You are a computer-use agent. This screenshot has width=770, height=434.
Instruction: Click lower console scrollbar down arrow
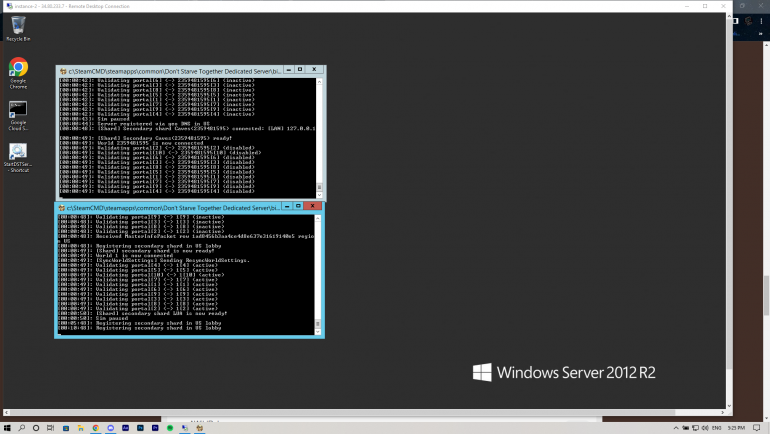(x=318, y=332)
